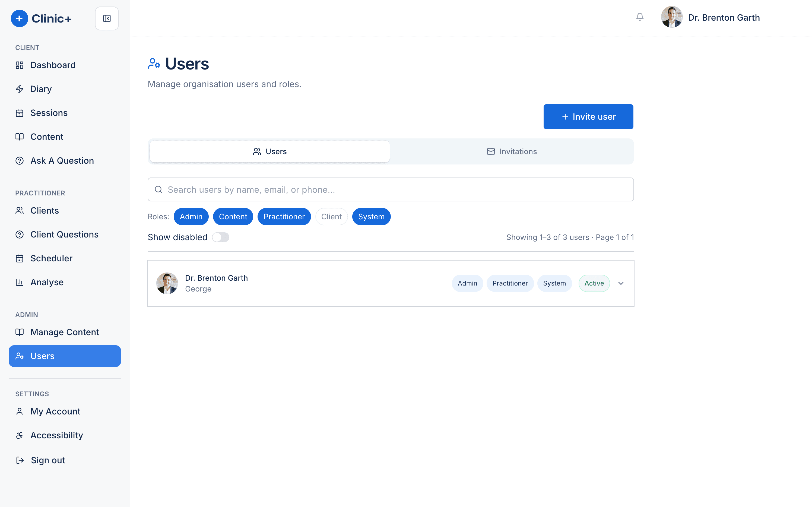Click the Analyse bar chart icon

click(20, 282)
